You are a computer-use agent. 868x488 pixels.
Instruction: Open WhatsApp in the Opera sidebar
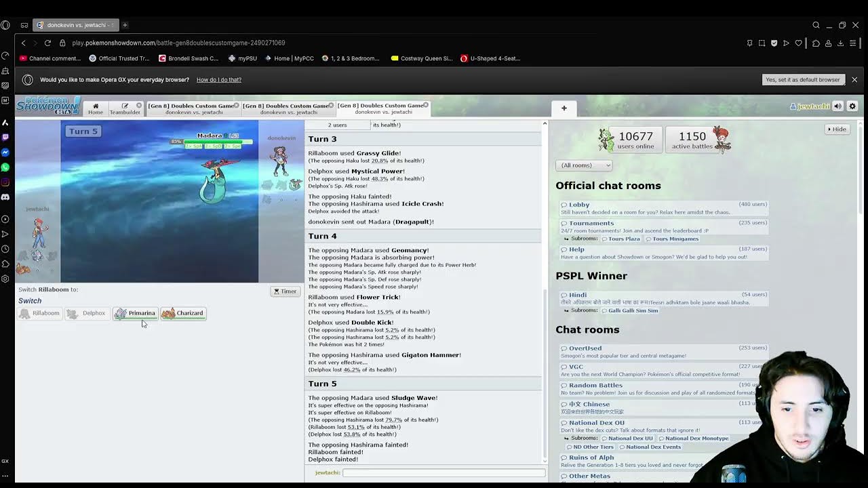click(5, 167)
